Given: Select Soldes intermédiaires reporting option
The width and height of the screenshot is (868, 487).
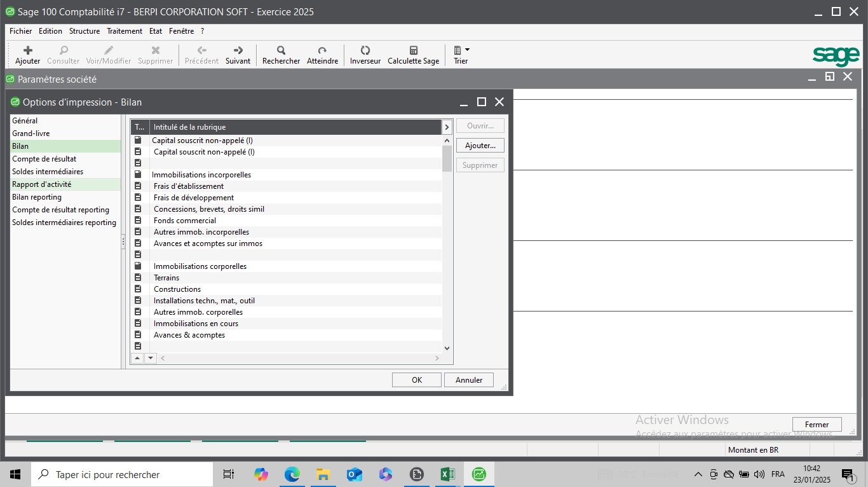Looking at the screenshot, I should tap(65, 223).
